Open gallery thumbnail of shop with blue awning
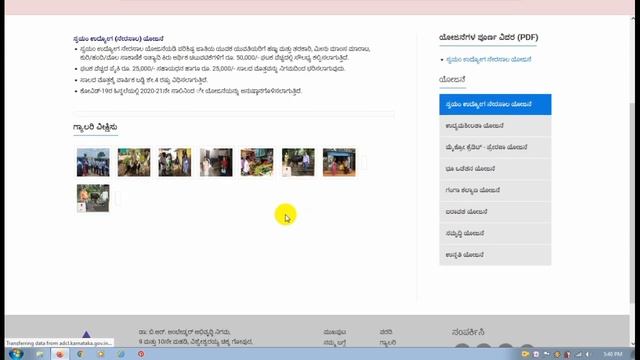This screenshot has width=640, height=360. click(339, 162)
